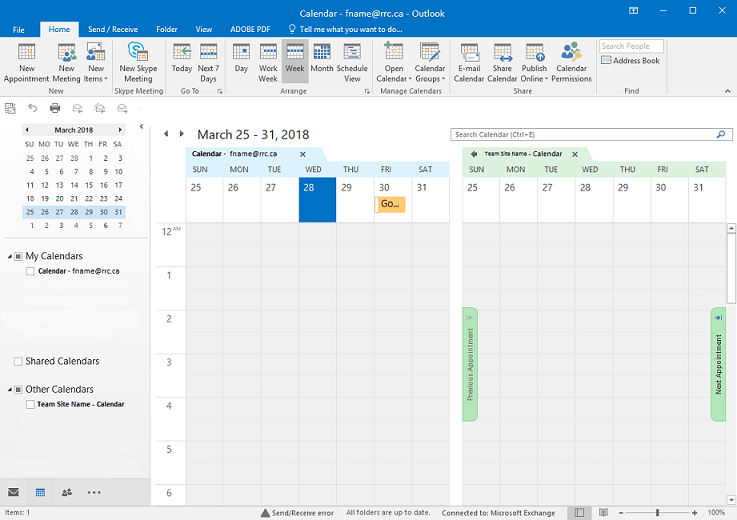The image size is (737, 520).
Task: Go to Today in the calendar
Action: coord(182,58)
